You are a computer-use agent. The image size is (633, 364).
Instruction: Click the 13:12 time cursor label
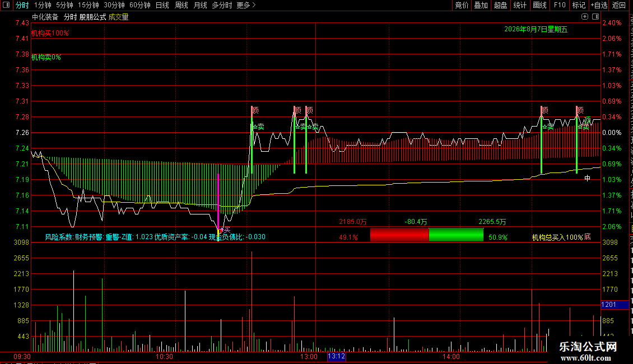[x=336, y=356]
